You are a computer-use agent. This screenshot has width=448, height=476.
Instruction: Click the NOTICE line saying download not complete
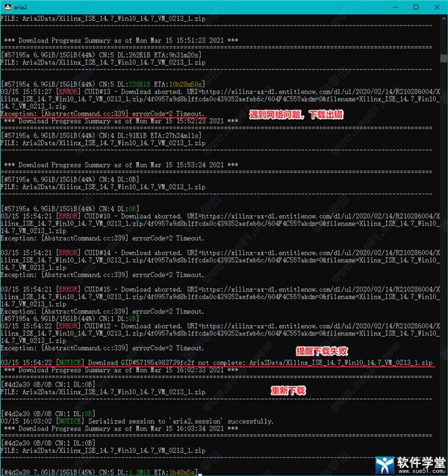217,362
